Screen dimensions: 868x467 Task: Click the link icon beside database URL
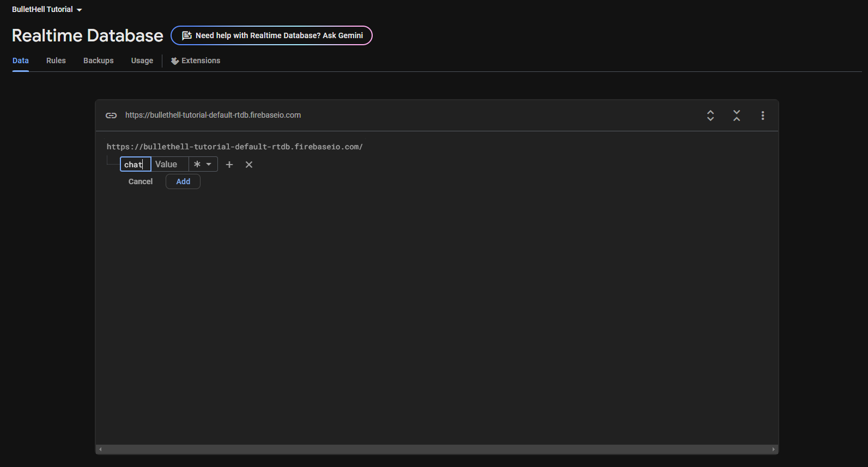(111, 116)
